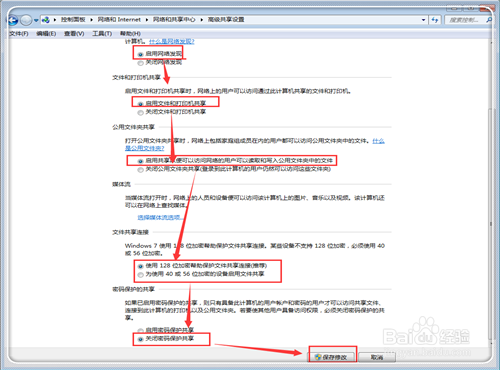Click the 文件共享连接 section heading
Viewport: 500px width, 370px height.
[x=130, y=232]
